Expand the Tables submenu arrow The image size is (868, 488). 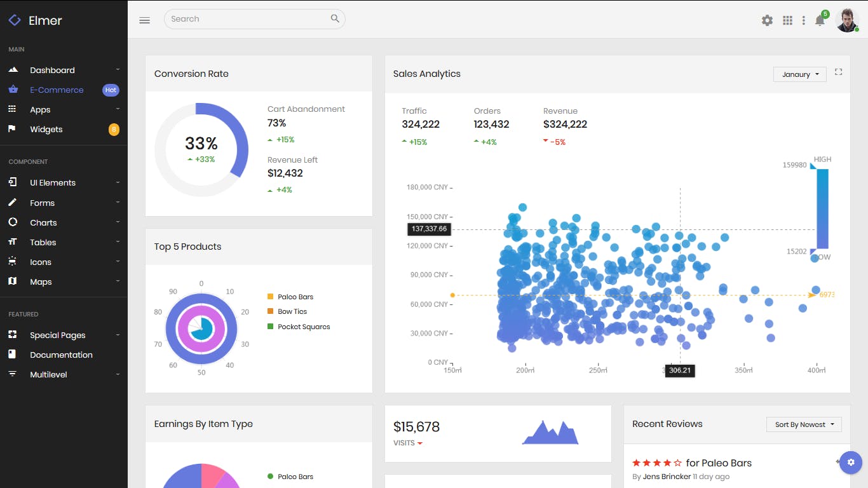coord(118,241)
